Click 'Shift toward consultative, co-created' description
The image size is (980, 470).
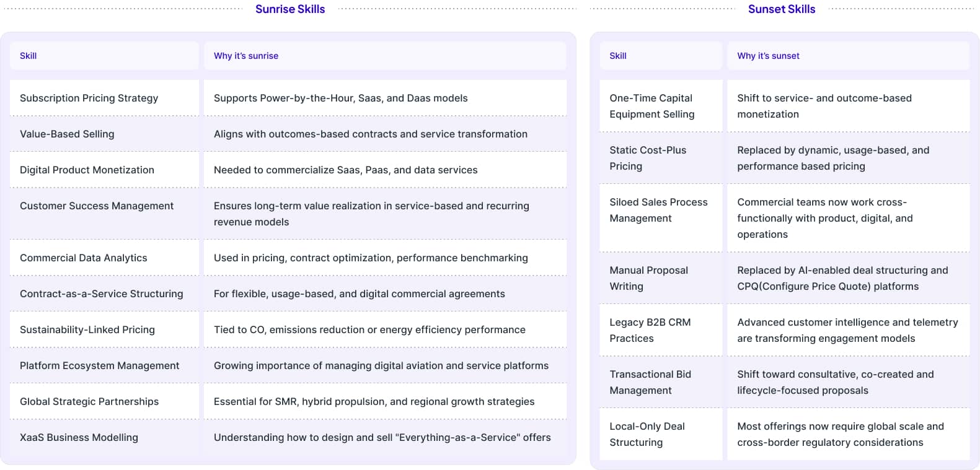[x=836, y=382]
